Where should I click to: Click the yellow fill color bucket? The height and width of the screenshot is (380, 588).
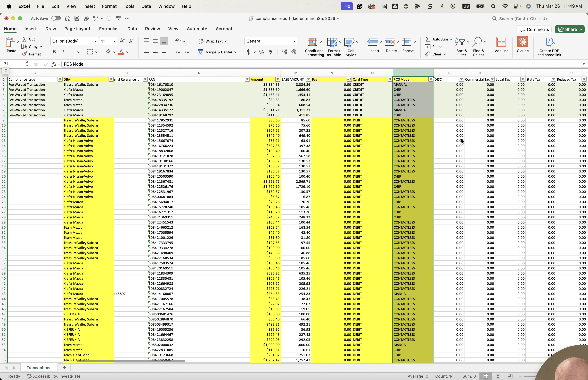108,52
